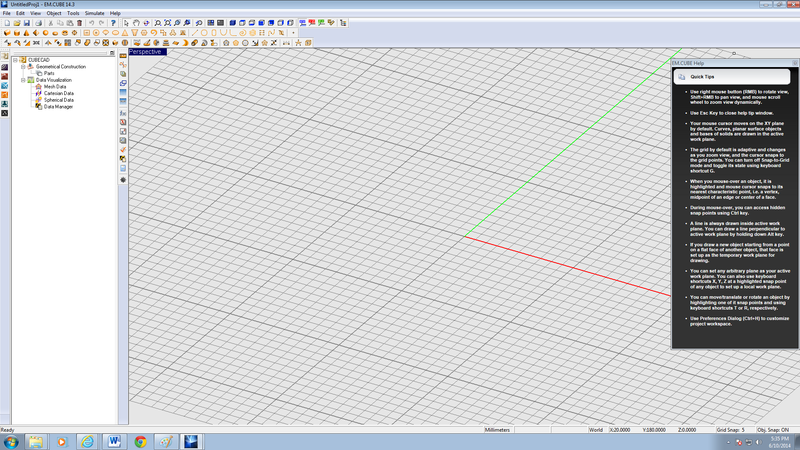The image size is (800, 450).
Task: Click the New document icon
Action: (x=6, y=22)
